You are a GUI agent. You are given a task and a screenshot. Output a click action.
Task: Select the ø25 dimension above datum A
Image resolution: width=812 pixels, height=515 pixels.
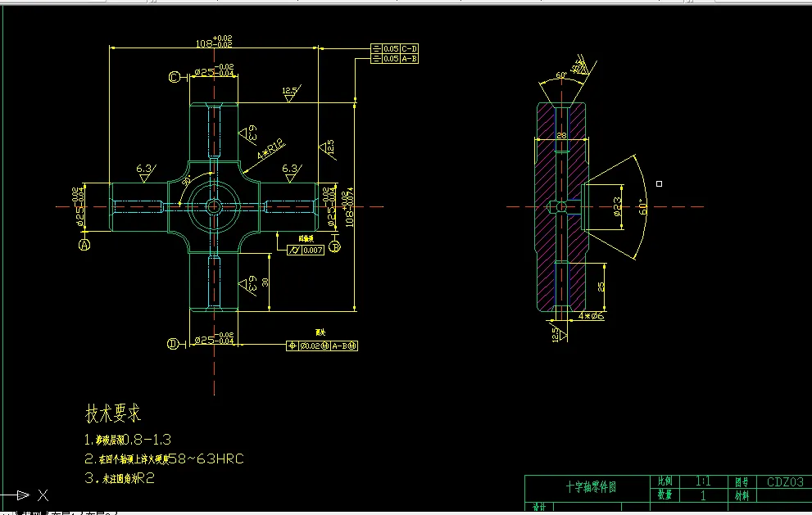pyautogui.click(x=79, y=207)
